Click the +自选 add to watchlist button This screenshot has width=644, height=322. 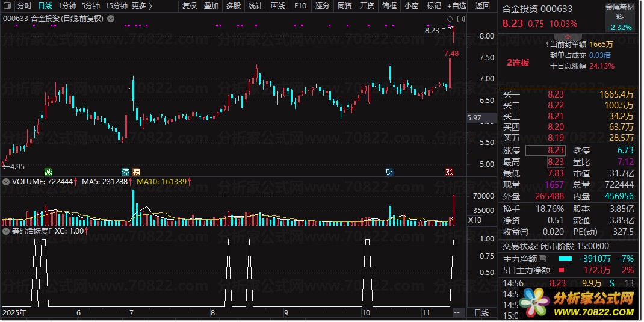pyautogui.click(x=456, y=6)
